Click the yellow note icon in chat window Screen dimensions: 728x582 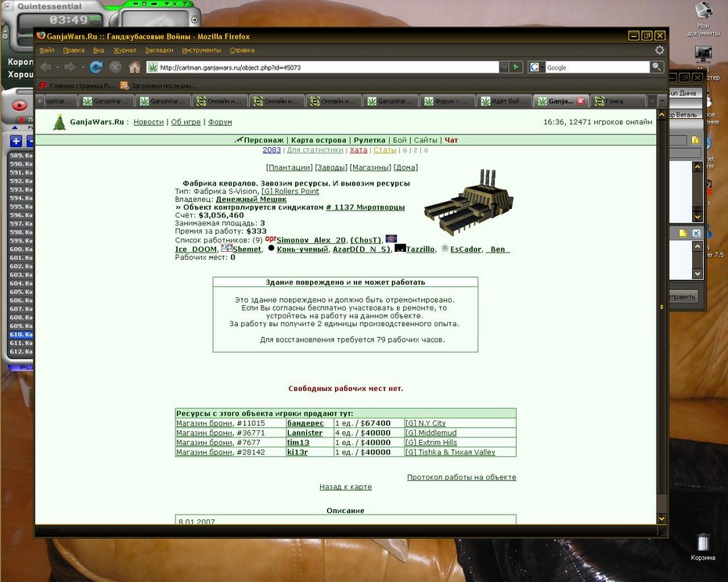pyautogui.click(x=683, y=233)
